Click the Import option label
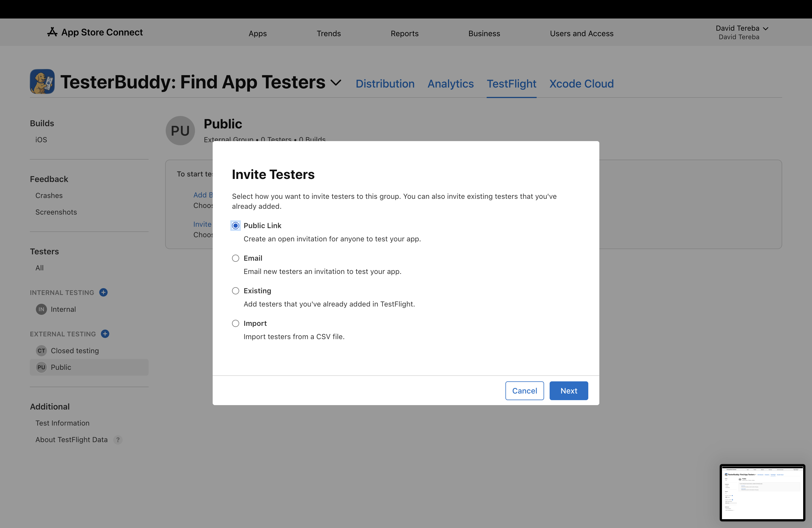This screenshot has height=528, width=812. click(255, 323)
